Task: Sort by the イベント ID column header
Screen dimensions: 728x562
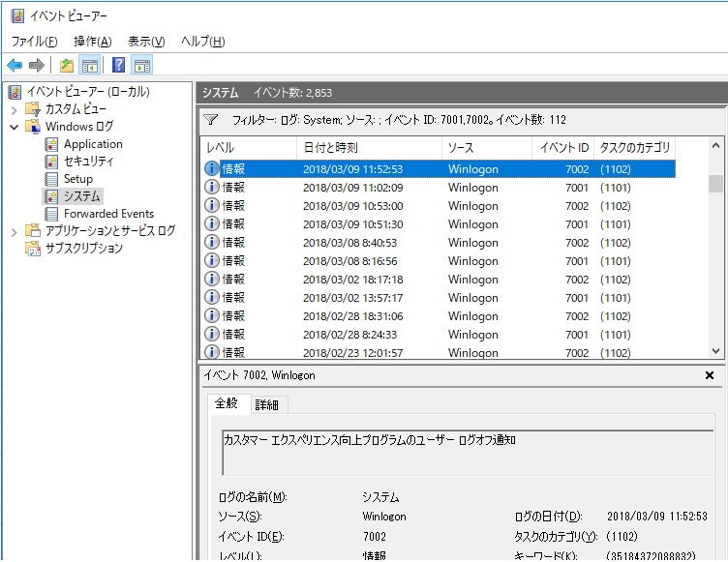Action: [562, 148]
